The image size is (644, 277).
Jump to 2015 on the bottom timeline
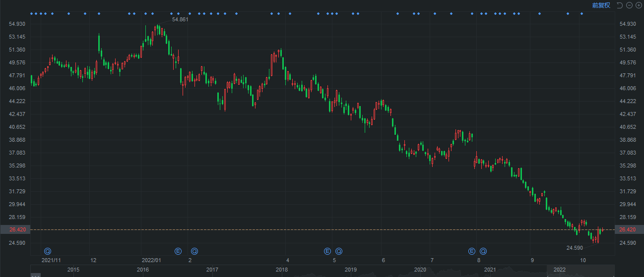coord(73,270)
